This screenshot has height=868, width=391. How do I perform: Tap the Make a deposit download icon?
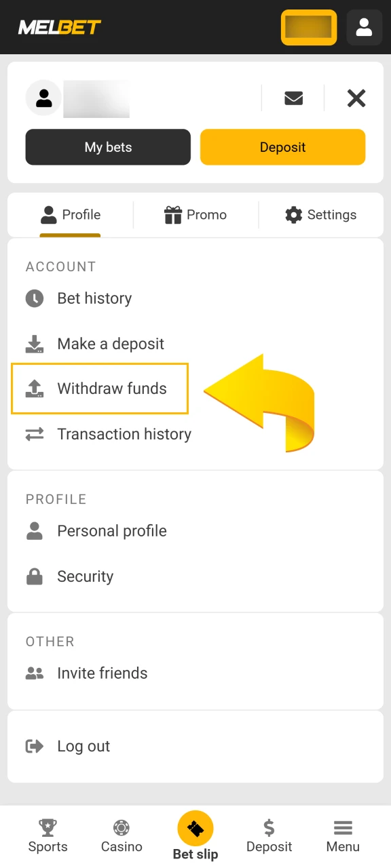point(35,344)
